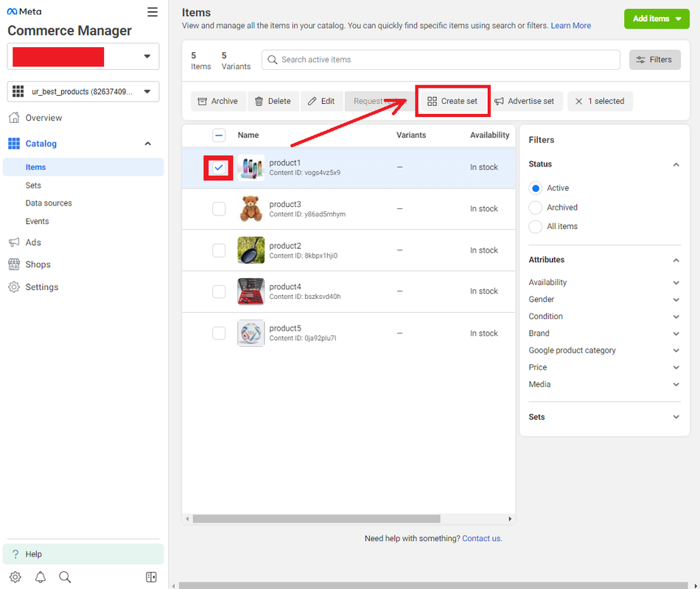This screenshot has height=589, width=700.
Task: Collapse the Status filter section
Action: pos(676,165)
